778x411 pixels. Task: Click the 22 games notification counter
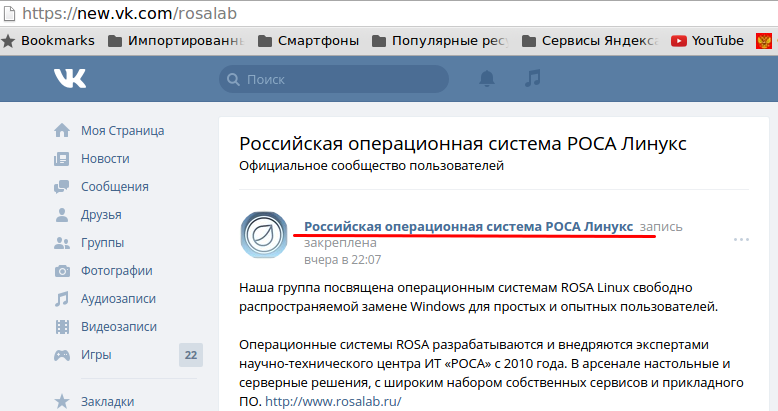(x=191, y=355)
